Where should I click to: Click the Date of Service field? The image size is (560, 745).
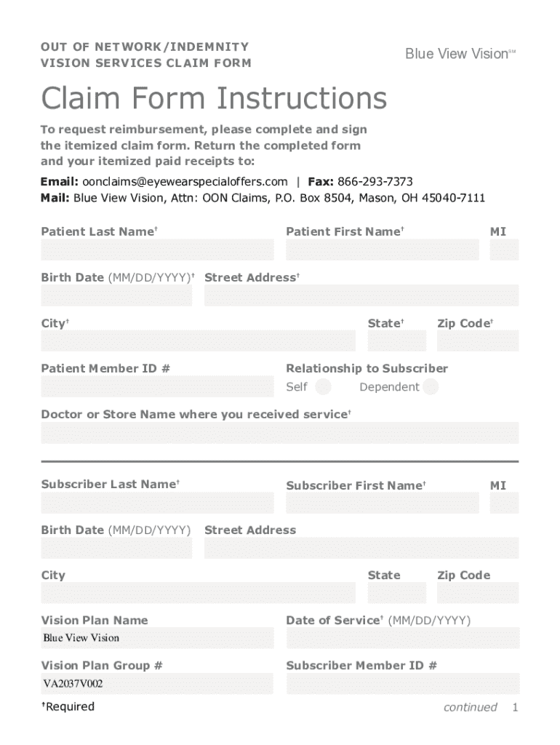pos(403,638)
